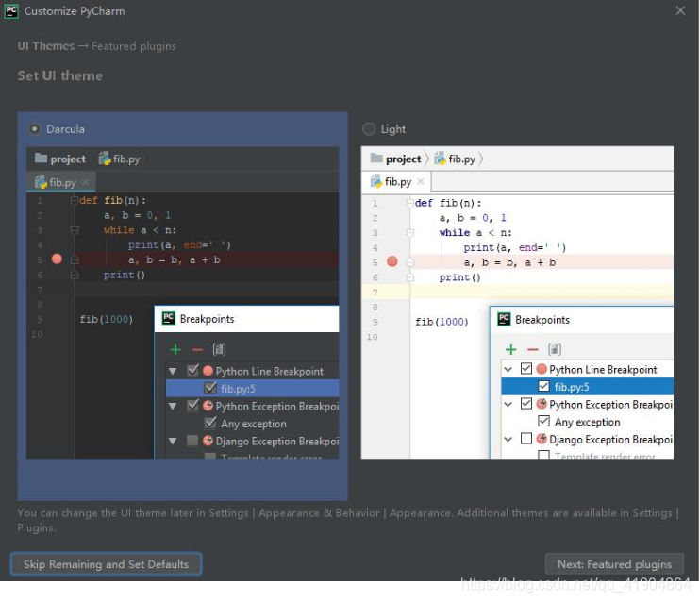Click Python Exception Breakpoint icon in Darcula tree
The height and width of the screenshot is (602, 700).
tap(208, 406)
